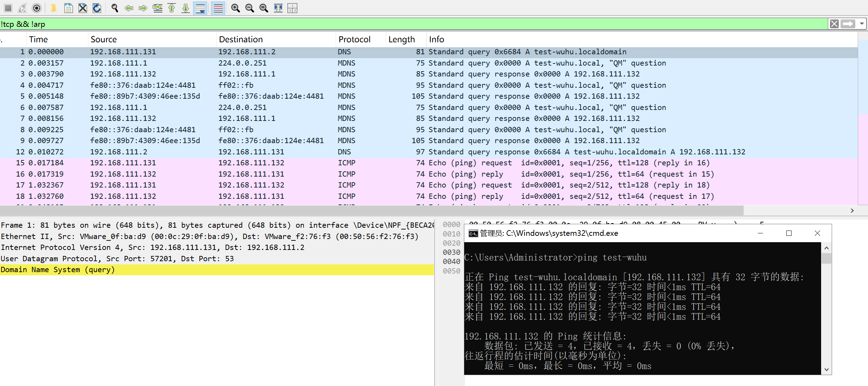Open display filter history dropdown arrow
This screenshot has width=868, height=386.
862,24
